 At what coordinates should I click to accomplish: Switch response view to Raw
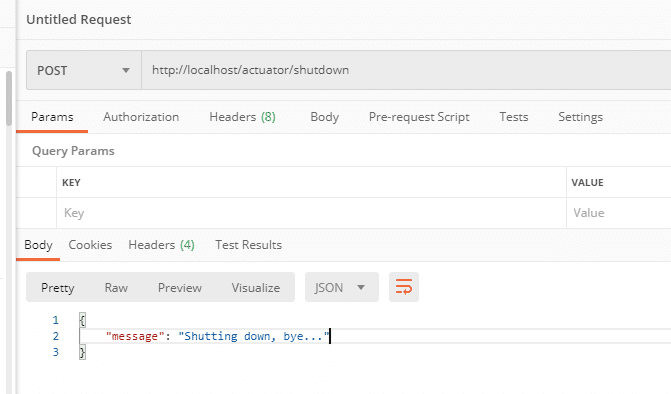coord(116,287)
